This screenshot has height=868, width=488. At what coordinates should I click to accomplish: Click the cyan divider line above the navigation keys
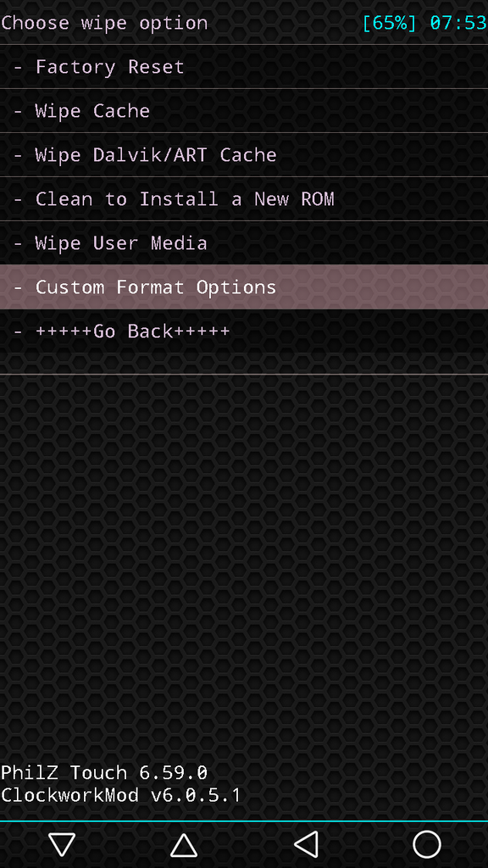(x=244, y=821)
